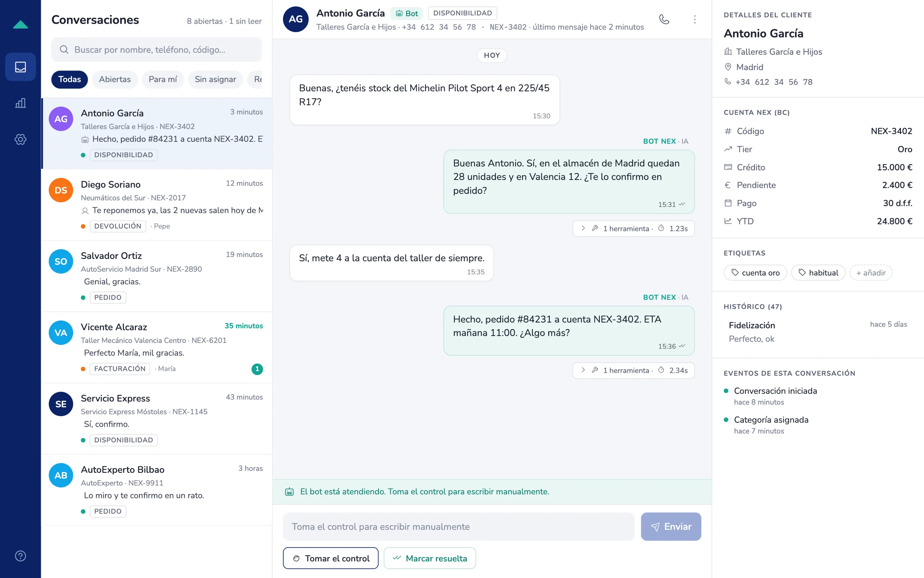Expand the 1 herramienta 1.23s tool details
The width and height of the screenshot is (924, 578).
click(633, 229)
